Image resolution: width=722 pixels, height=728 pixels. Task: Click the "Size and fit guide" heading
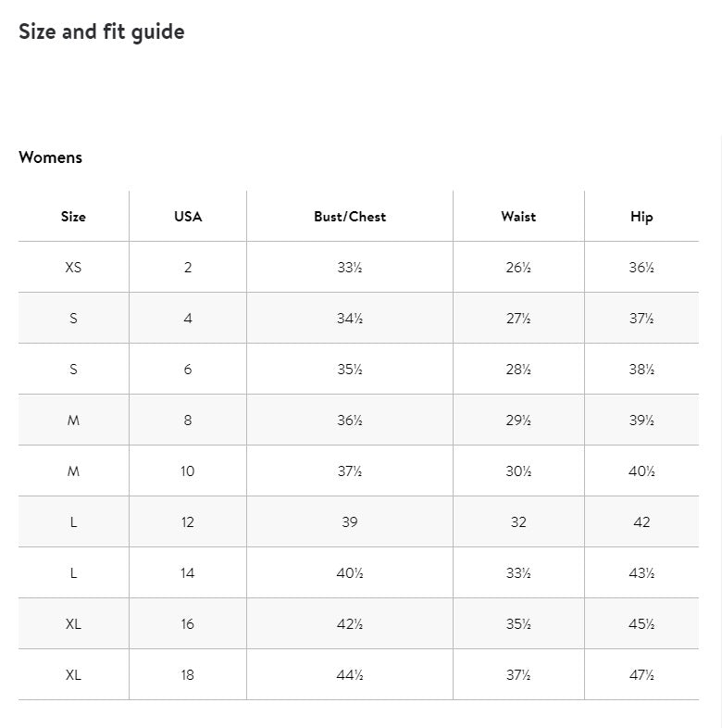pyautogui.click(x=102, y=31)
